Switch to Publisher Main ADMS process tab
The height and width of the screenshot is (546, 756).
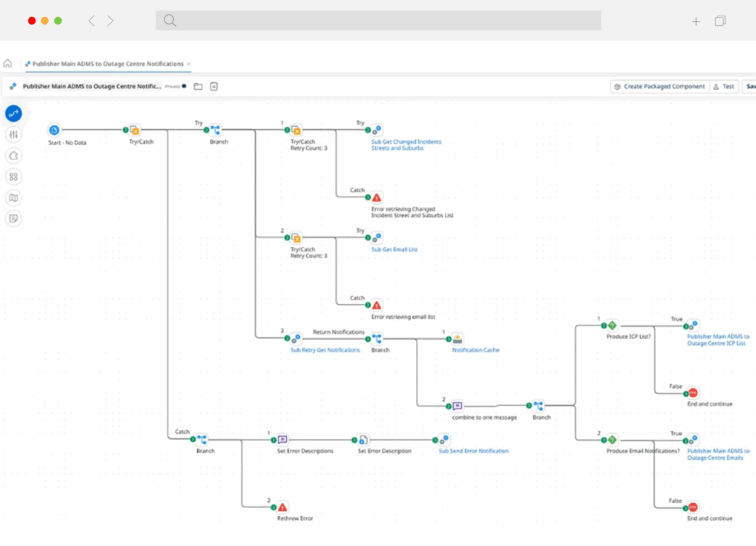click(107, 64)
